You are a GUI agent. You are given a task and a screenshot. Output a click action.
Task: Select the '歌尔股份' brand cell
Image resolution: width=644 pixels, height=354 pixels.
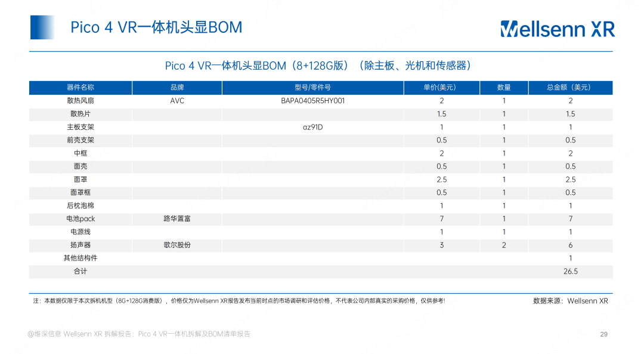pos(177,245)
